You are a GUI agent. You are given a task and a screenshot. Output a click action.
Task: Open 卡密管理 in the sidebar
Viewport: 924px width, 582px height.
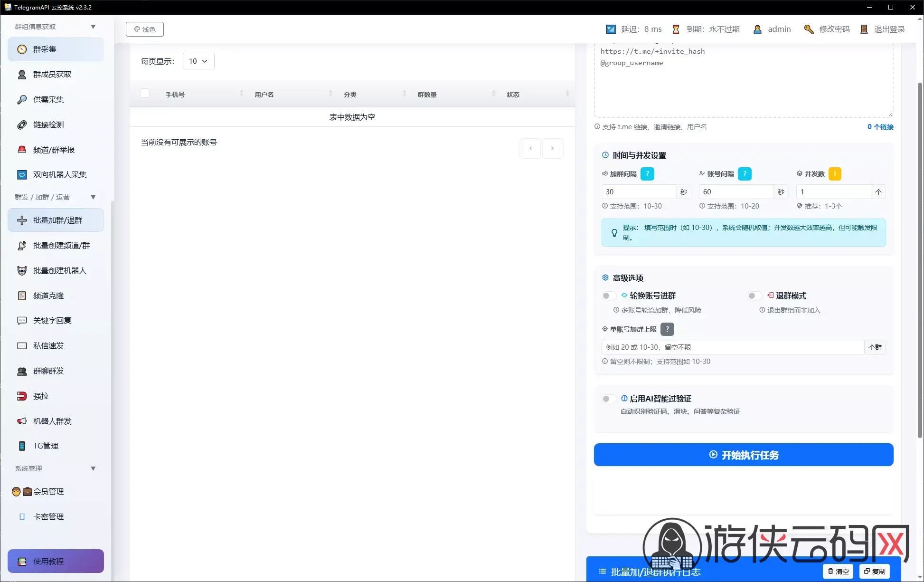pyautogui.click(x=56, y=517)
